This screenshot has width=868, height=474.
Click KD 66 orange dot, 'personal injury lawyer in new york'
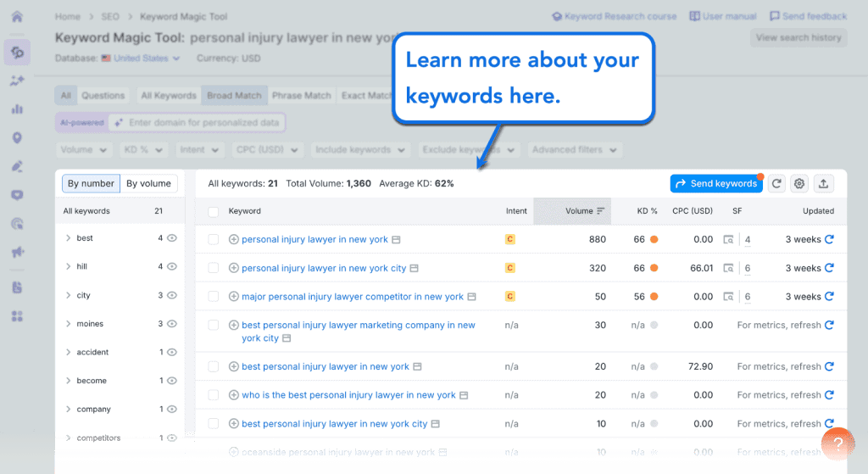654,239
